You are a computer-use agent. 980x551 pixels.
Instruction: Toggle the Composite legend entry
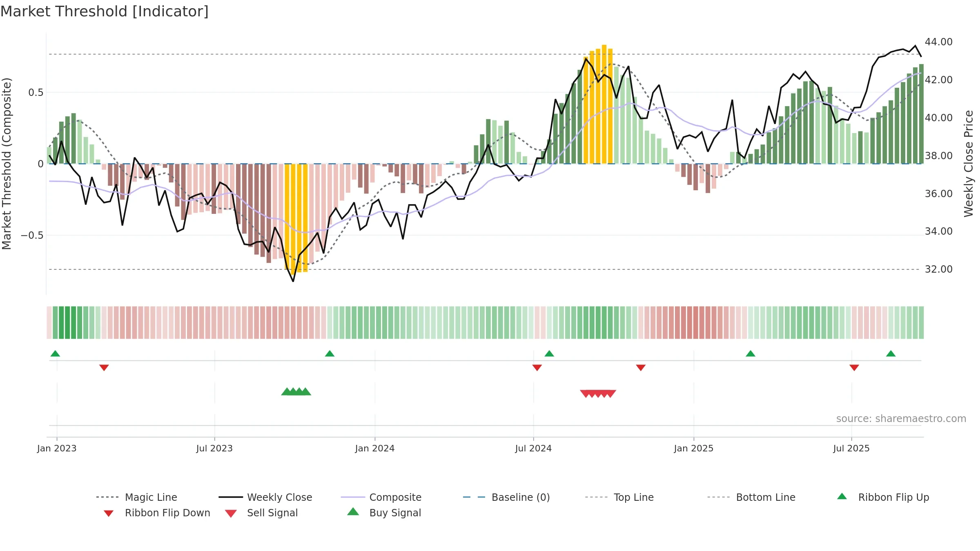click(x=381, y=497)
